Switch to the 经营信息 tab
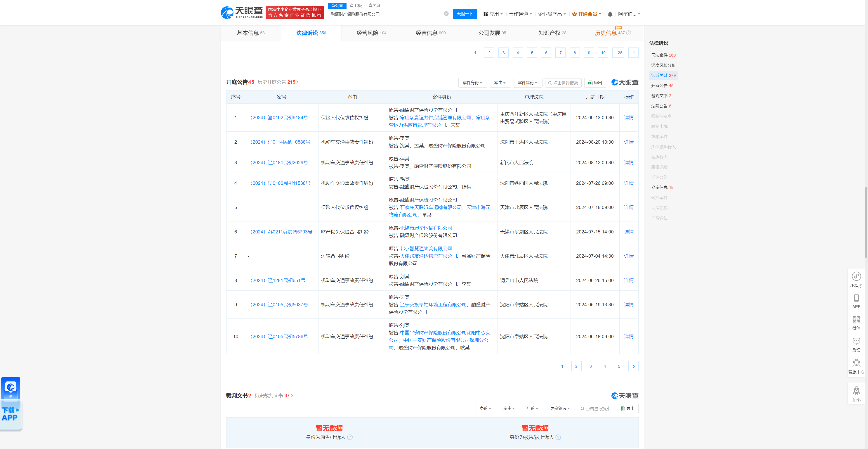868x449 pixels. (x=432, y=33)
